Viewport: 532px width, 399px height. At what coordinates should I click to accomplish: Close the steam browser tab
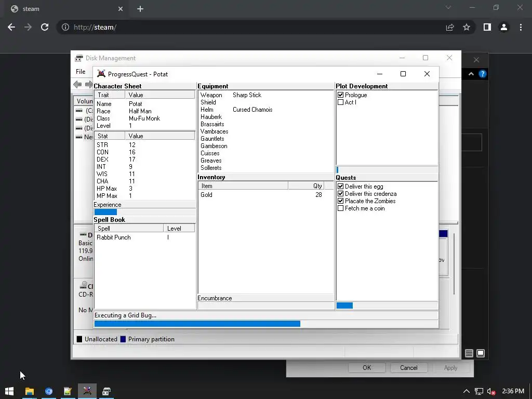(121, 9)
